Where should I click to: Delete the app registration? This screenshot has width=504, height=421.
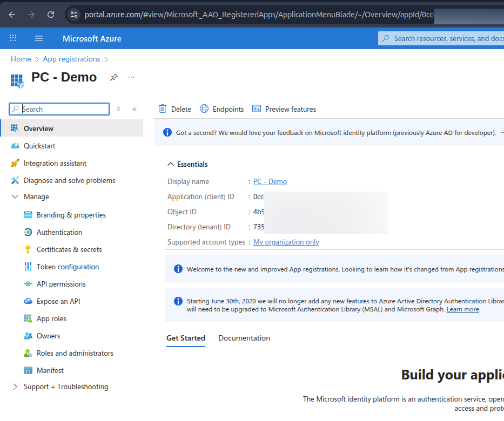click(174, 108)
